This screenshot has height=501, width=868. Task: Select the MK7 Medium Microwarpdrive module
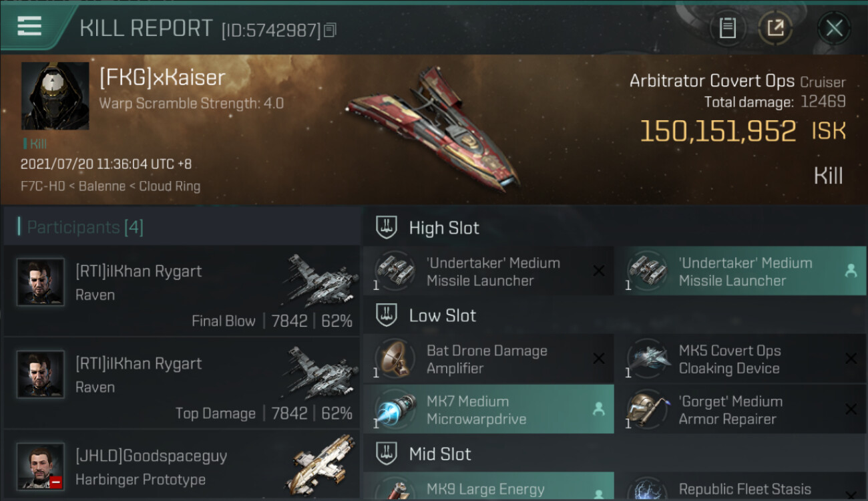coord(488,409)
